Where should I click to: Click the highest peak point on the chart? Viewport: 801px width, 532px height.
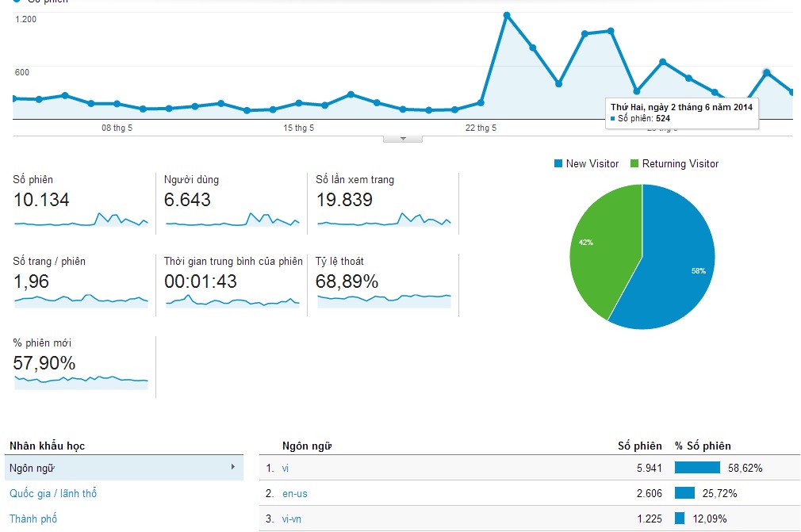507,15
